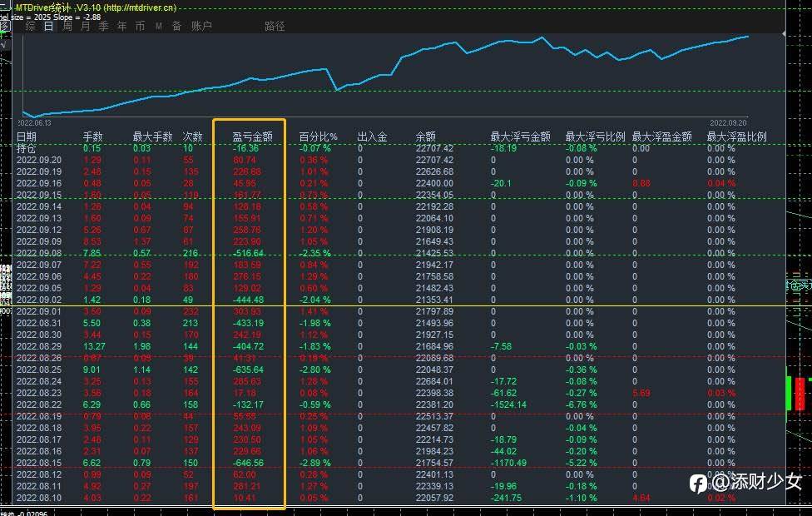Switch to the 综 summary tab
Viewport: 812px width, 516px height.
[31, 26]
